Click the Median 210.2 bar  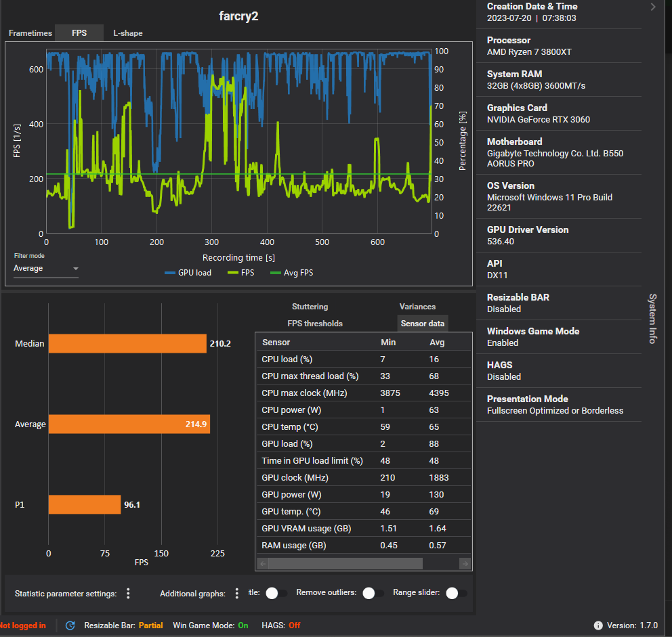[x=127, y=344]
